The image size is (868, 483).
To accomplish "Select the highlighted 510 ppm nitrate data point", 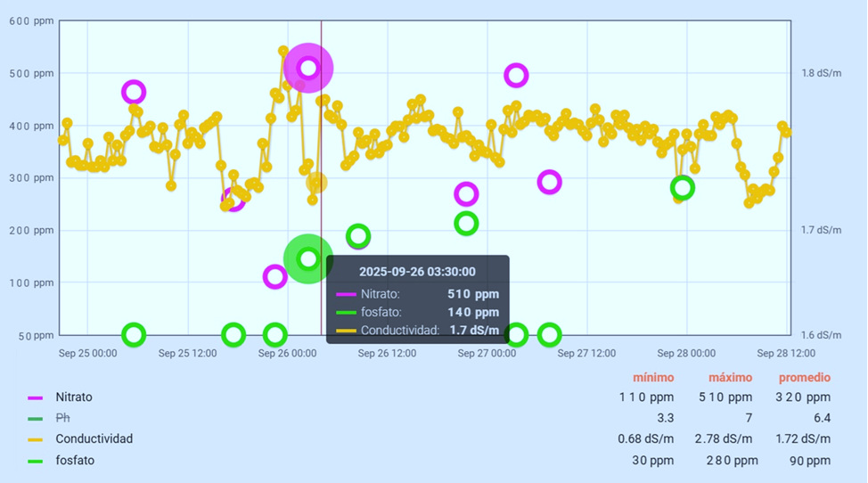I will coord(308,68).
